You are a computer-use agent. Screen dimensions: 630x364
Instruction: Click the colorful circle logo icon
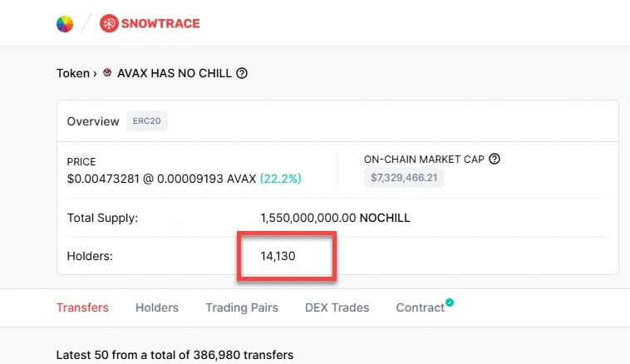point(65,23)
